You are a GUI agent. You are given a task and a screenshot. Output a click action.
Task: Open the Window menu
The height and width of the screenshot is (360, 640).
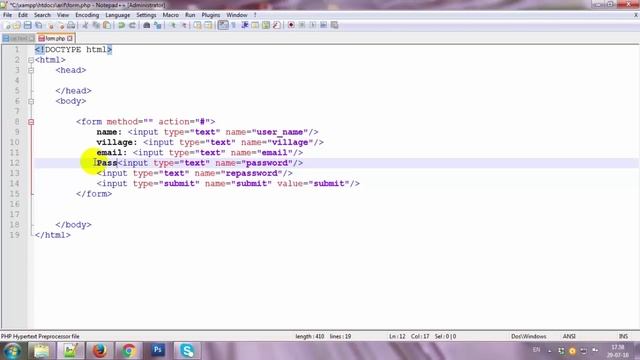click(237, 15)
